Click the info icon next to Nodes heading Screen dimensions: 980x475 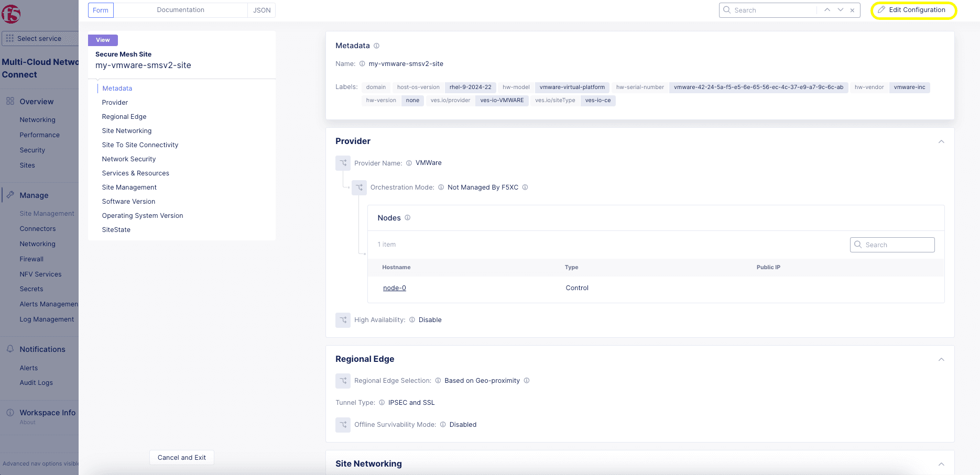coord(407,218)
